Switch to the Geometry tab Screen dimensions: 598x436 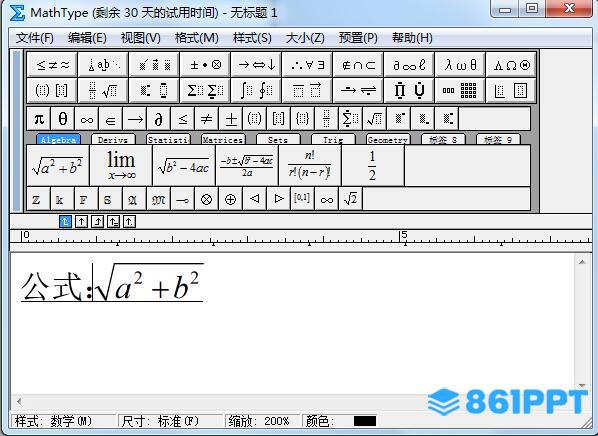(x=388, y=139)
